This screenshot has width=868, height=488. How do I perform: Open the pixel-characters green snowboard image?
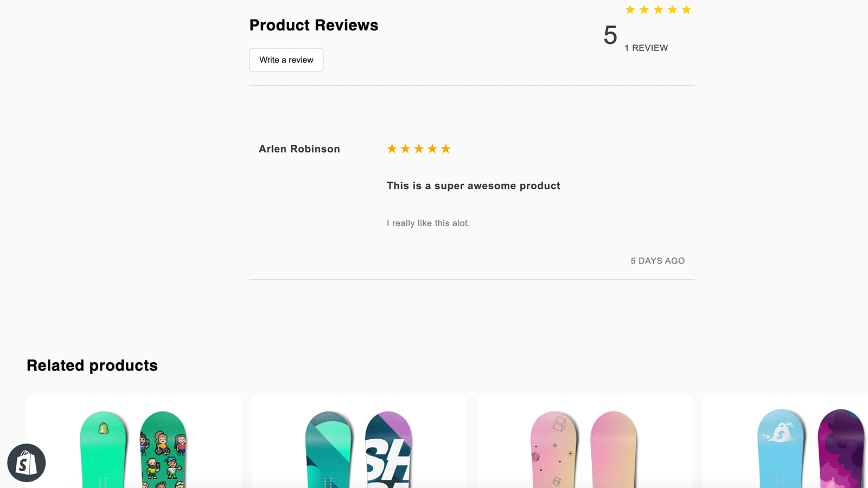point(163,450)
